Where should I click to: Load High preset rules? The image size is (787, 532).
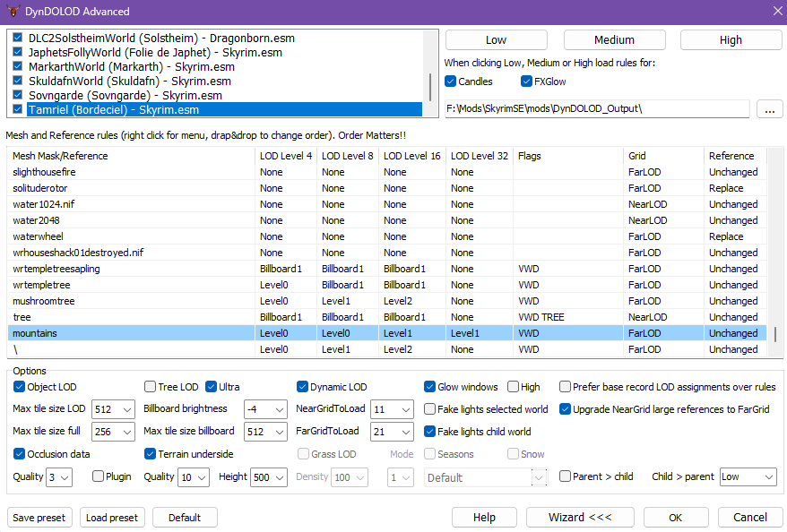pos(731,40)
